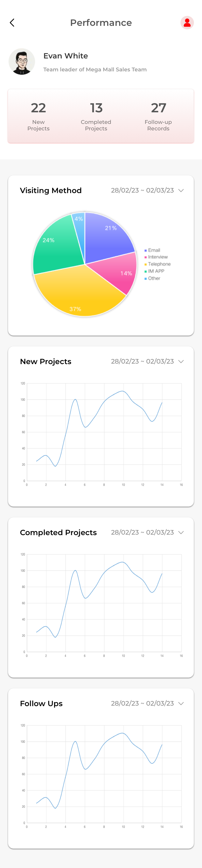Tap Evan White's avatar photo
The height and width of the screenshot is (868, 202).
(x=22, y=62)
